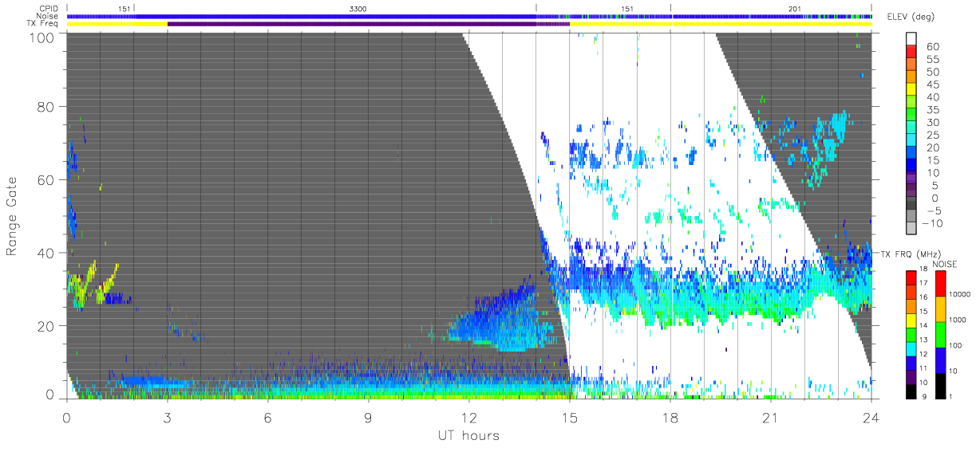
Task: Click the CPID row label
Action: coord(49,8)
